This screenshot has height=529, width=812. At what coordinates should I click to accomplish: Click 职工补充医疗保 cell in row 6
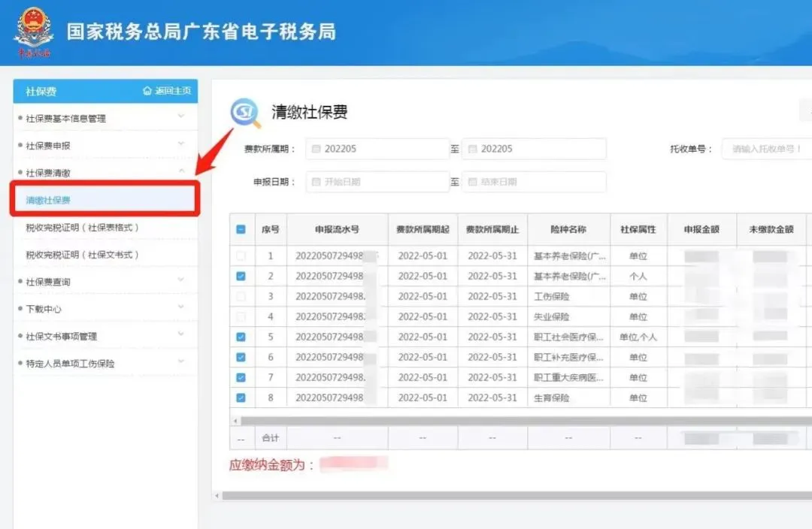(568, 357)
